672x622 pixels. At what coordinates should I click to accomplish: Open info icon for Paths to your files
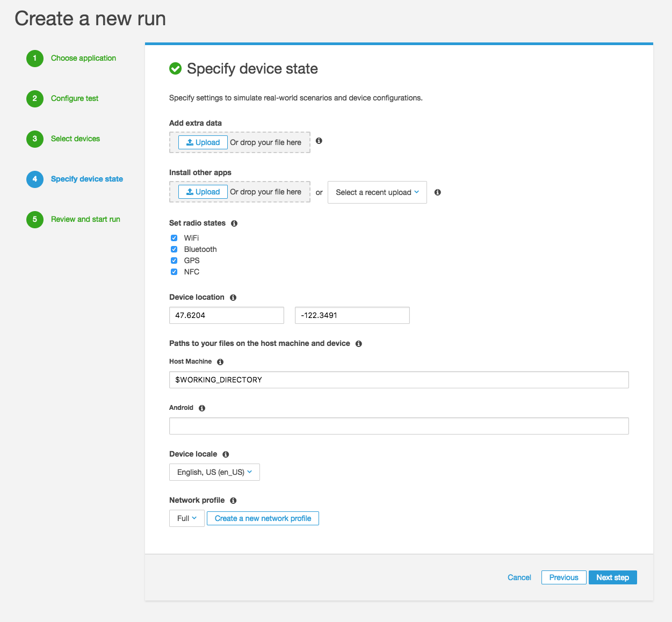click(359, 344)
